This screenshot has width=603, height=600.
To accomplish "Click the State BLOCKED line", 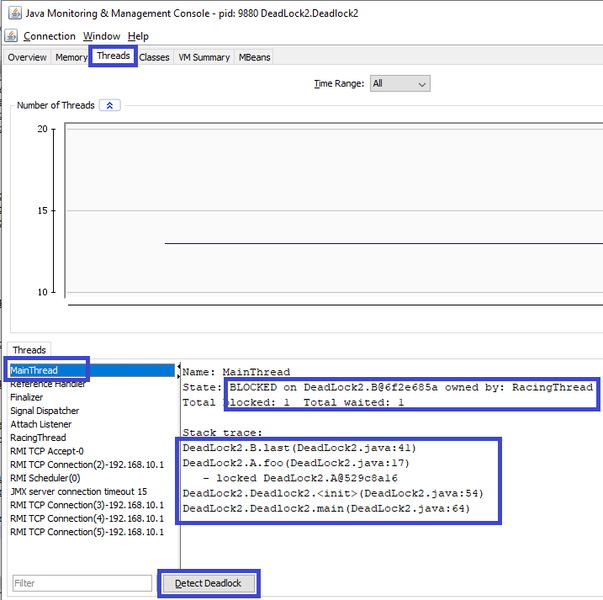I will pyautogui.click(x=388, y=387).
